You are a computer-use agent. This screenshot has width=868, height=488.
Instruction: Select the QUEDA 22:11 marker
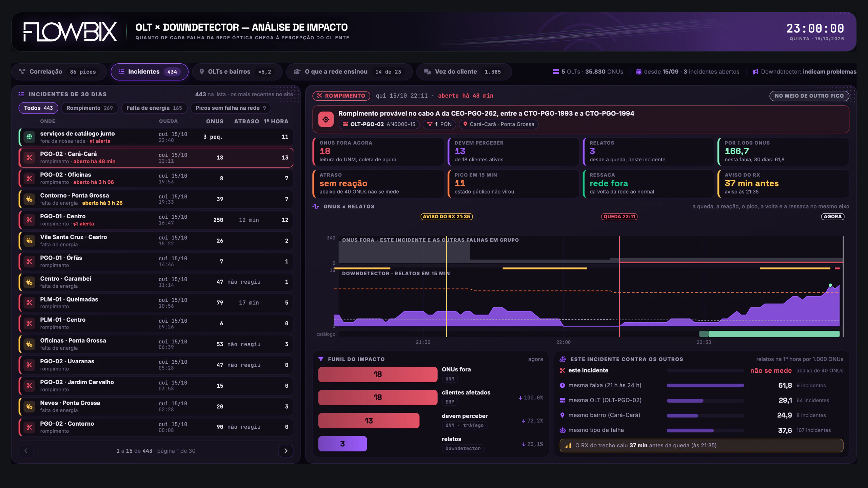point(619,217)
